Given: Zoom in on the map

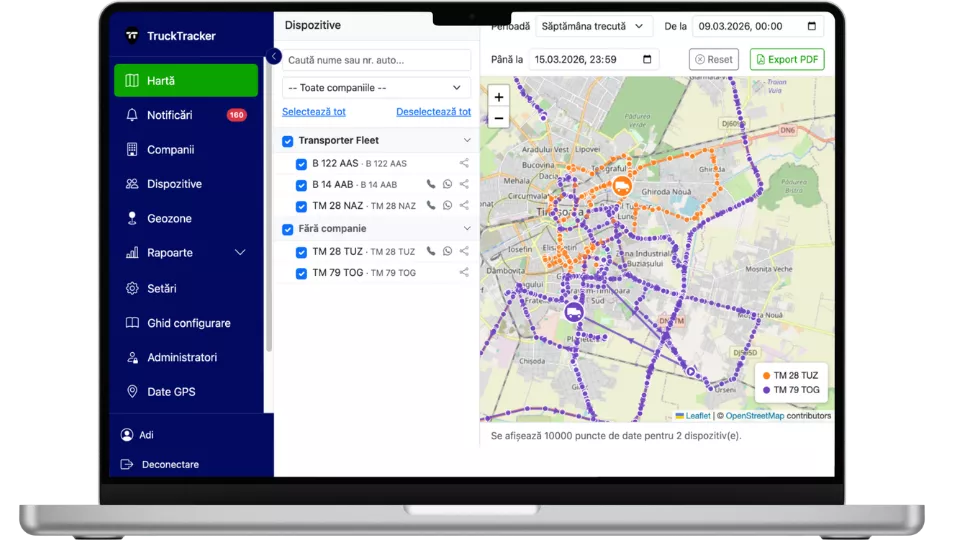Looking at the screenshot, I should point(499,97).
